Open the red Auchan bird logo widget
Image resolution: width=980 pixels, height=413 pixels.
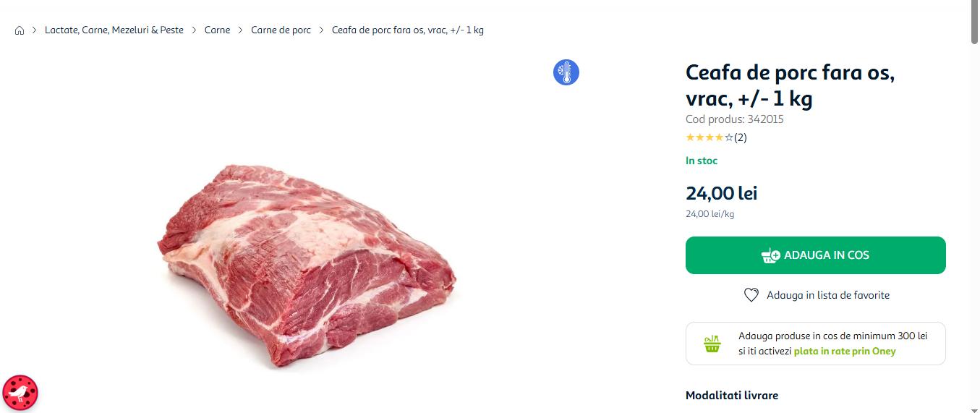pos(20,393)
